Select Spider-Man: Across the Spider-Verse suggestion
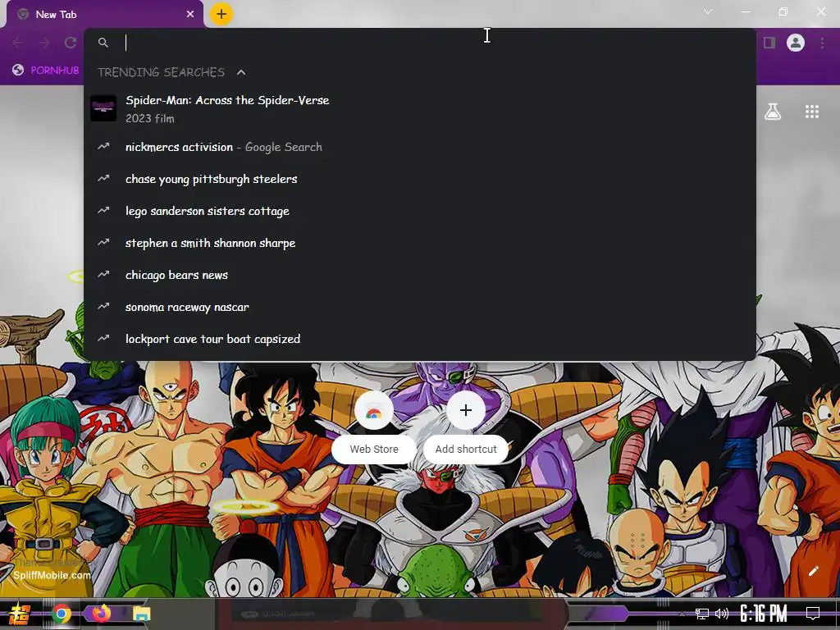The image size is (840, 630). (x=420, y=109)
